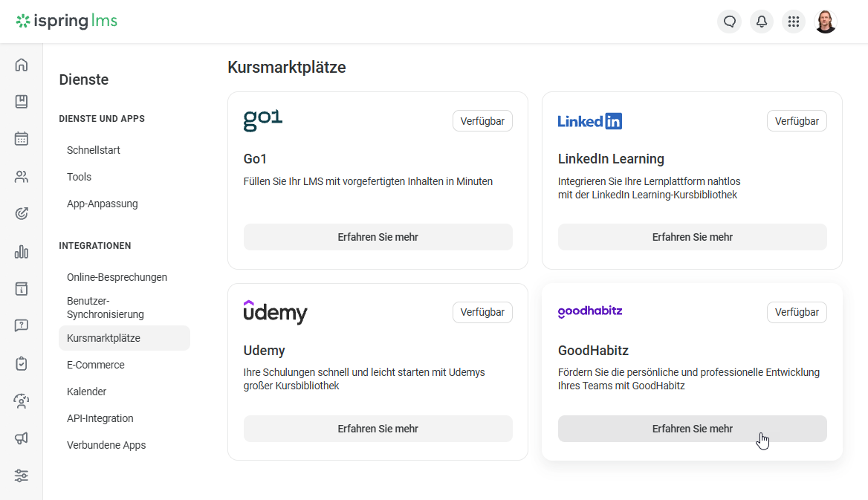Open the API-Integration menu item
The height and width of the screenshot is (500, 868).
(x=100, y=418)
